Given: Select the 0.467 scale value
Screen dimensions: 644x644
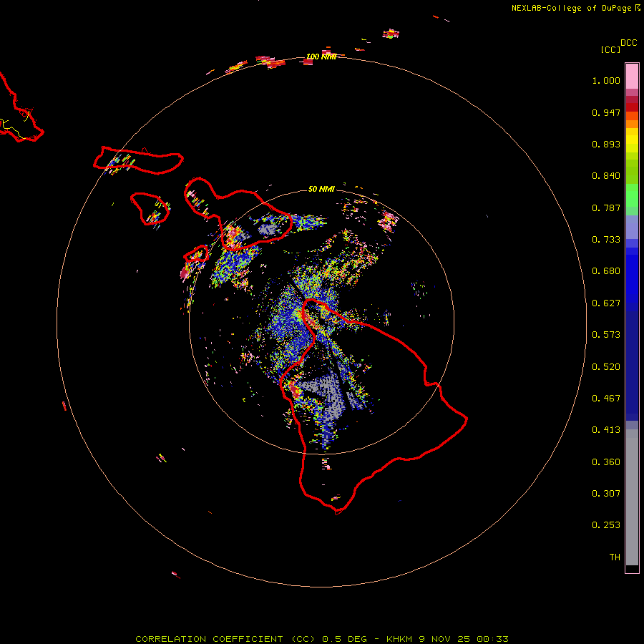Looking at the screenshot, I should tap(606, 399).
